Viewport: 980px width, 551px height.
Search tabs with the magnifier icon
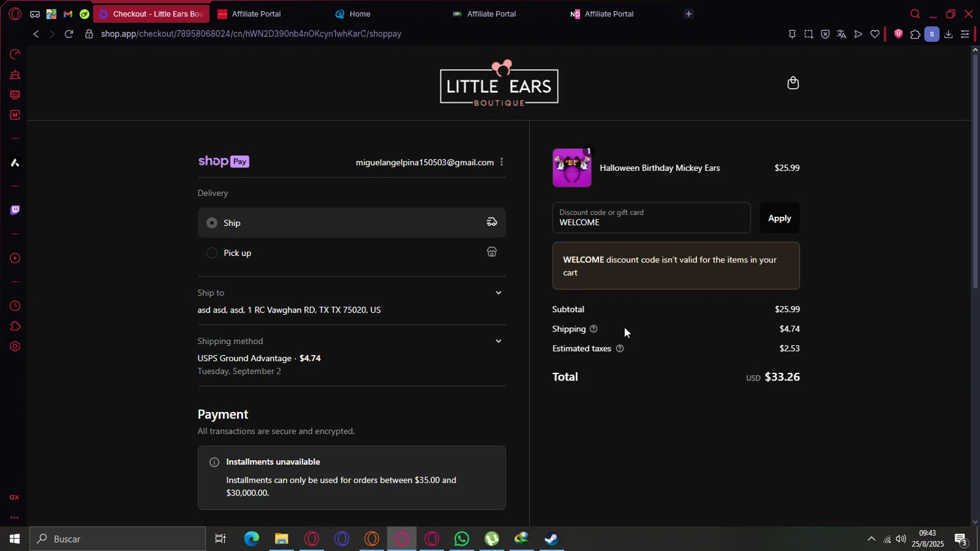point(915,14)
